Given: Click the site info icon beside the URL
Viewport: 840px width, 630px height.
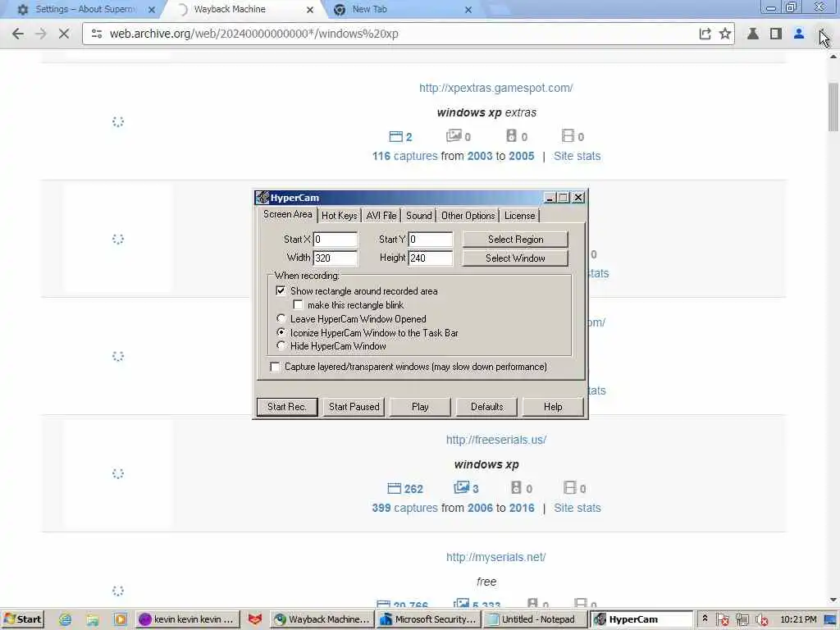Looking at the screenshot, I should click(x=97, y=34).
